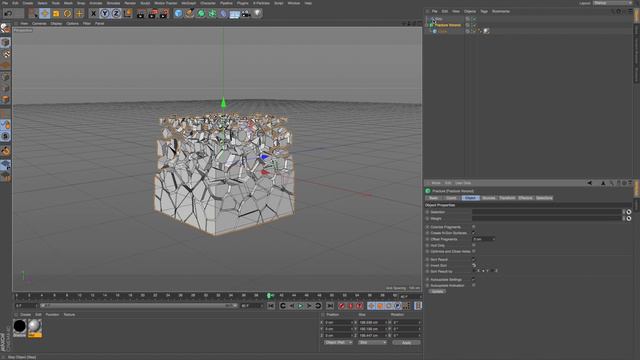Select the spline Pen tool
This screenshot has width=640, height=360.
[190, 13]
